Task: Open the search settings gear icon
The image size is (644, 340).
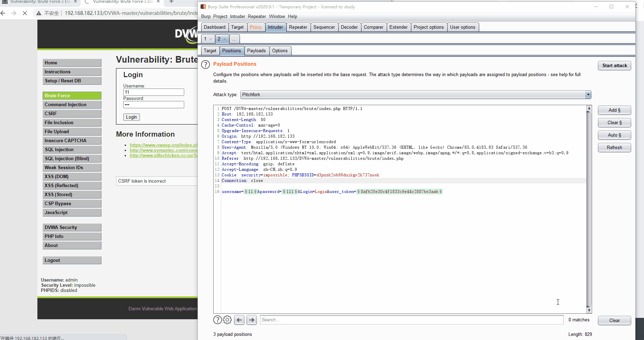Action: tap(227, 320)
